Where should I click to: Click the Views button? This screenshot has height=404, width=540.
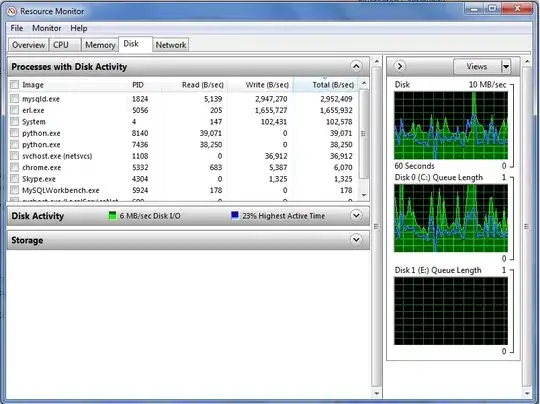point(477,66)
